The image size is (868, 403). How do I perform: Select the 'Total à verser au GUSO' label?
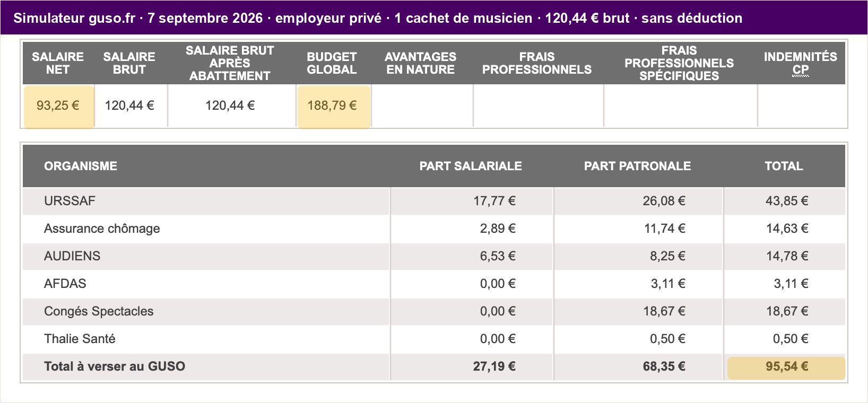(x=115, y=366)
